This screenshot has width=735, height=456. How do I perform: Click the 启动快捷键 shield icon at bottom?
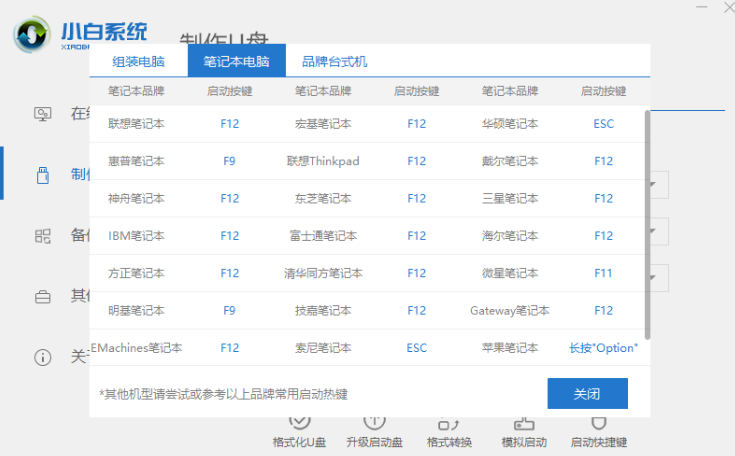click(599, 423)
